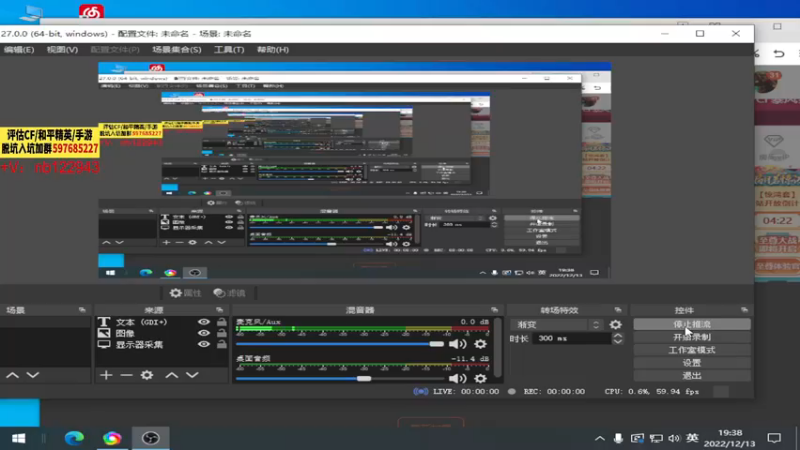Select the 显示器采集 source row

click(162, 344)
